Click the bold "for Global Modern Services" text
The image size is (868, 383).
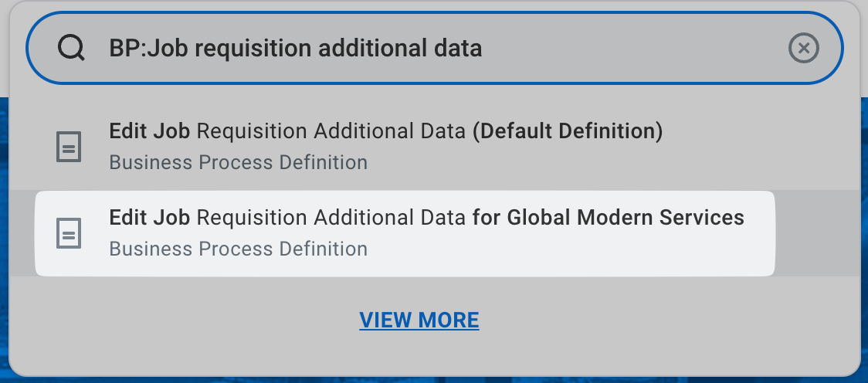point(608,219)
